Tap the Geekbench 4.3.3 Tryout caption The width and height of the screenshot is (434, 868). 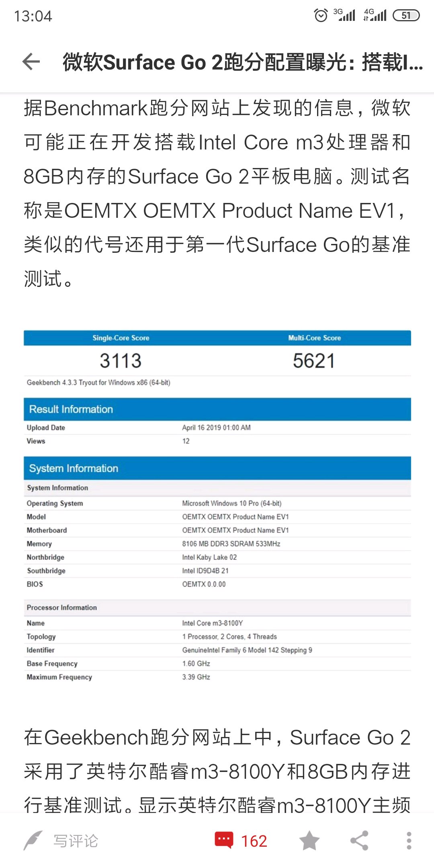pos(98,382)
